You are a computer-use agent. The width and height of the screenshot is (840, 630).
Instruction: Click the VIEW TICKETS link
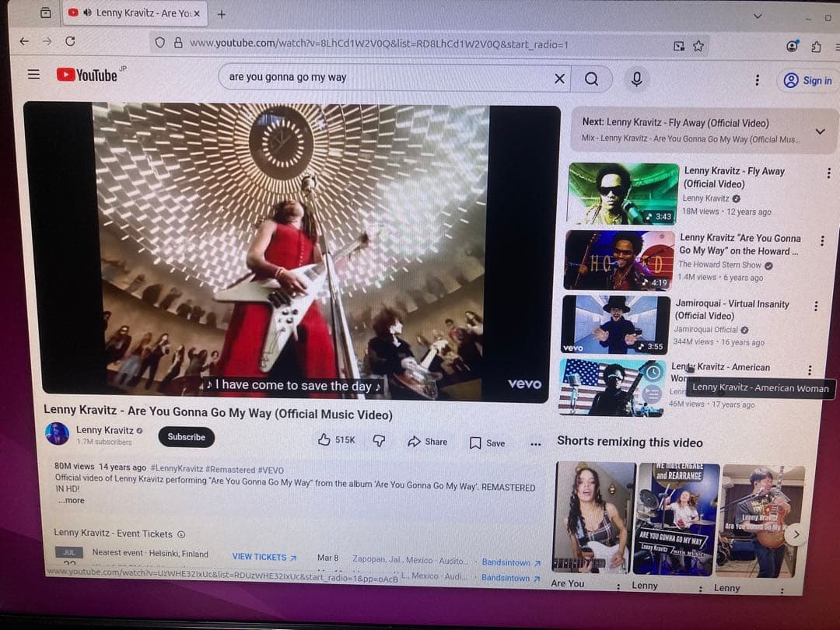click(264, 557)
